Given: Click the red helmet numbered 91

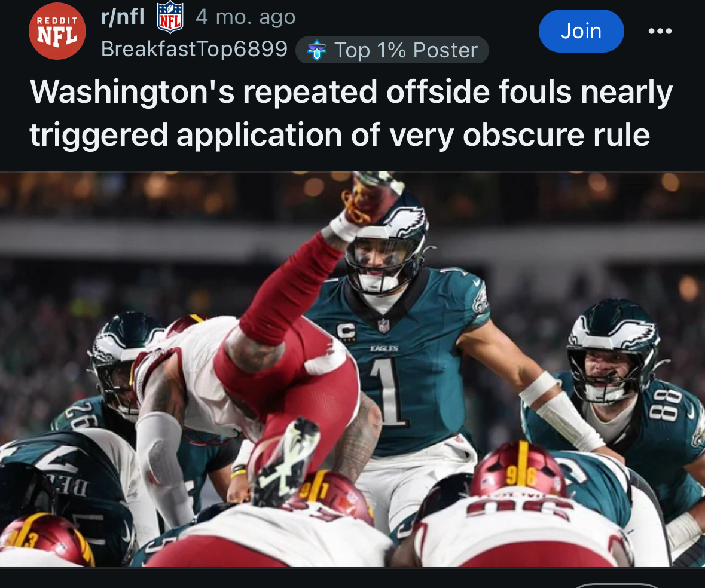Looking at the screenshot, I should (335, 494).
